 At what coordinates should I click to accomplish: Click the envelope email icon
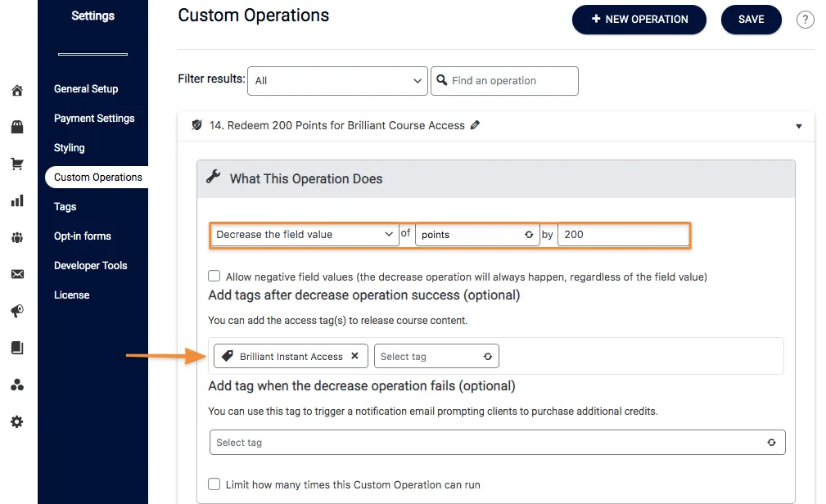[17, 274]
